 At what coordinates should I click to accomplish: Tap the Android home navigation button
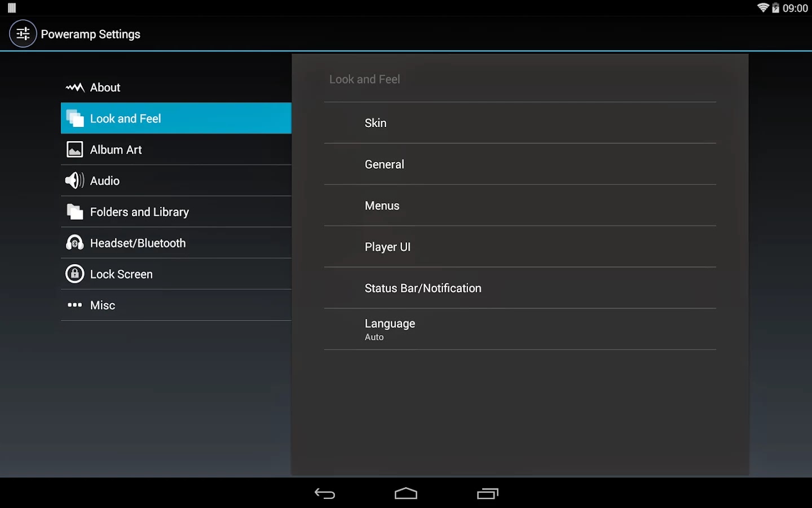pos(406,493)
